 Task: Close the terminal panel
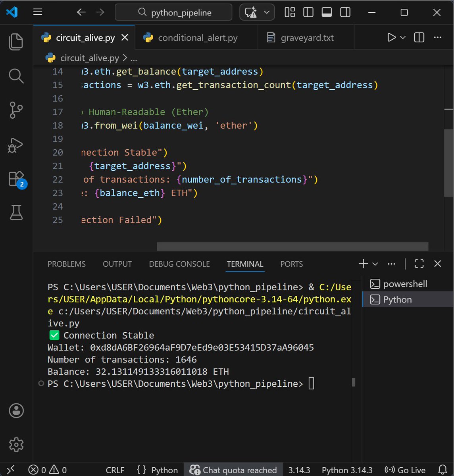[x=438, y=264]
